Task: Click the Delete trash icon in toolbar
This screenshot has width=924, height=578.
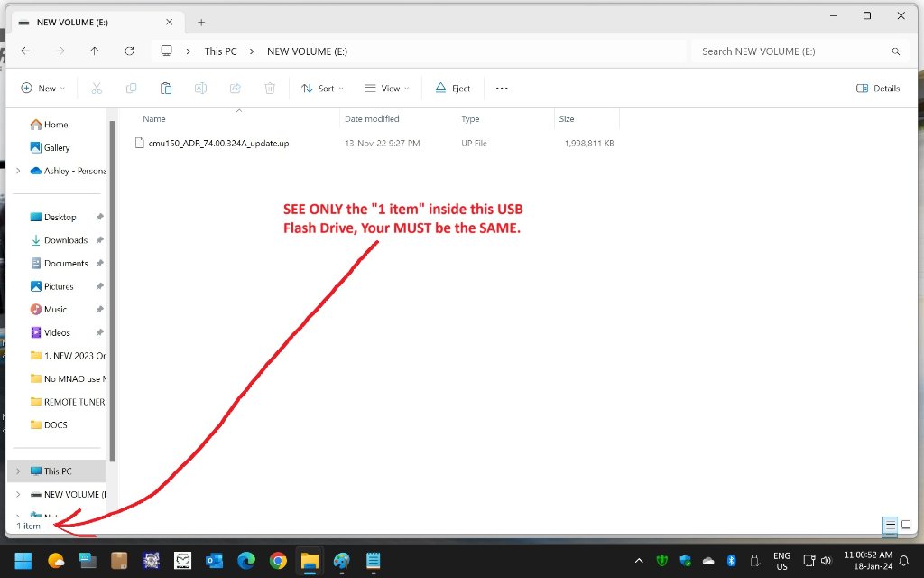Action: click(x=270, y=89)
